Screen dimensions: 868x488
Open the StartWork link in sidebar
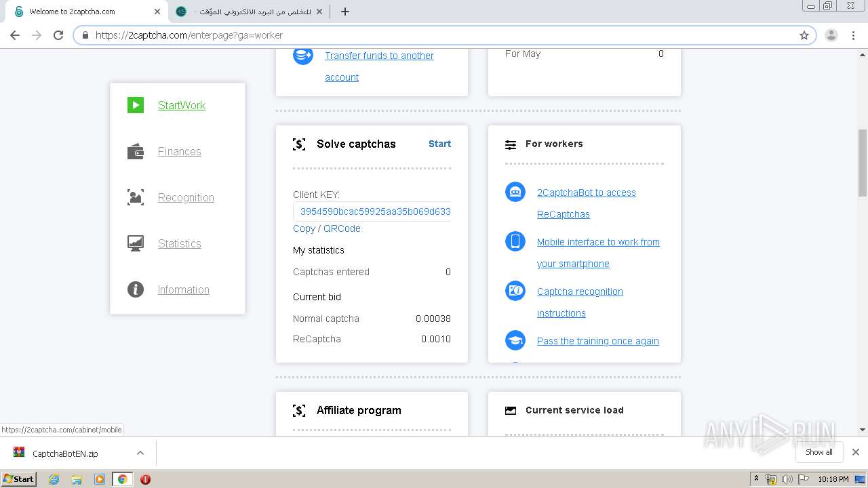click(x=182, y=105)
